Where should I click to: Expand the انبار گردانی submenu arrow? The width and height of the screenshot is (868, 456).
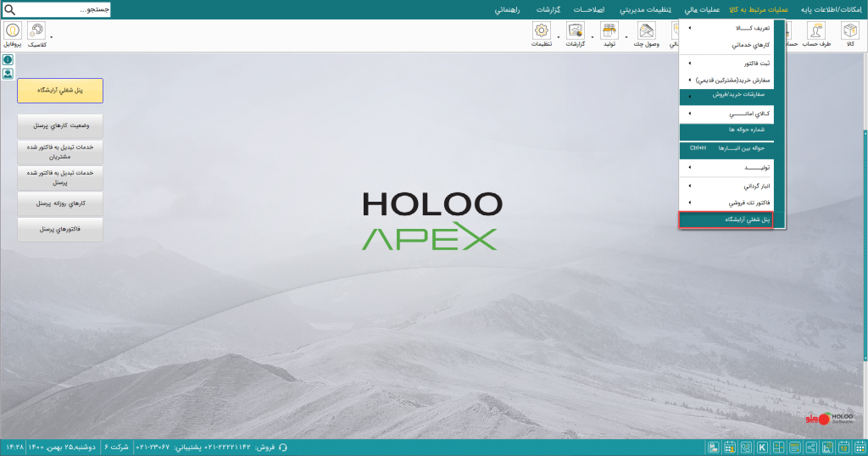(690, 186)
